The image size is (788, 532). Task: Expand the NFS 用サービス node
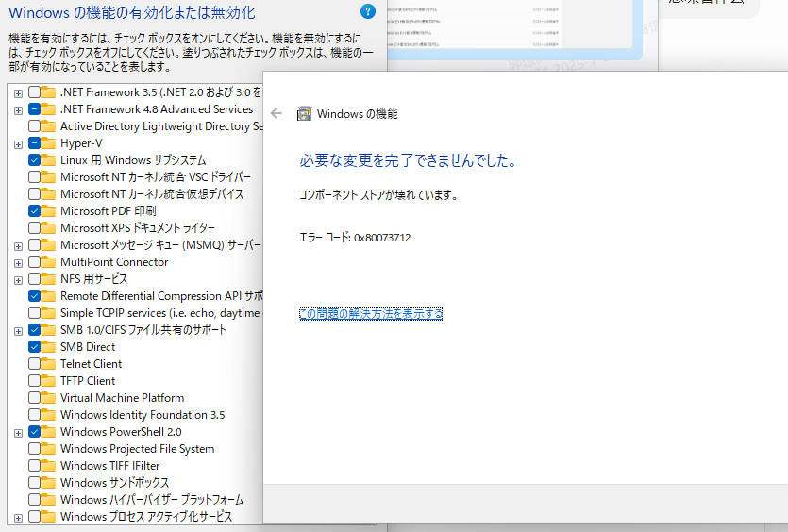[x=18, y=280]
